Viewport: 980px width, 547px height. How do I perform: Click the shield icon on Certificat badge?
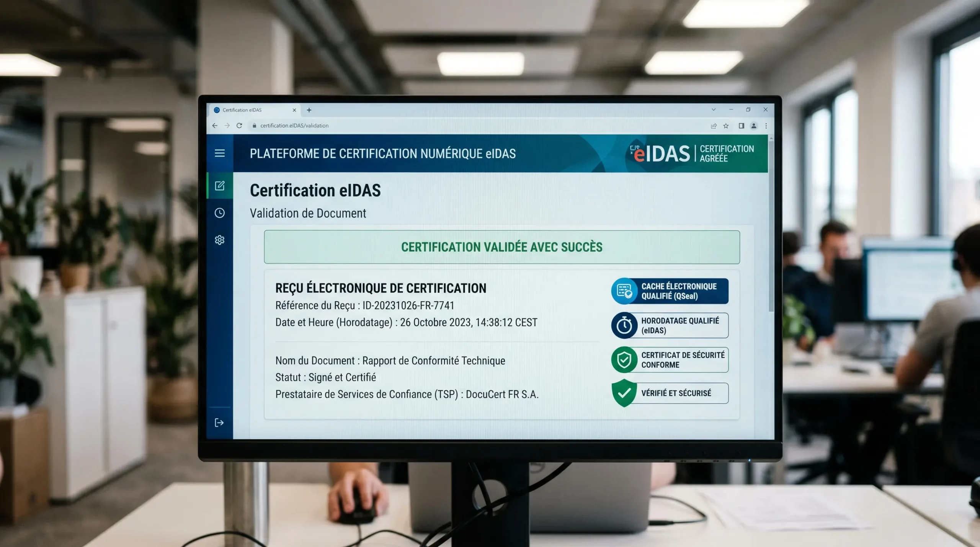pos(624,360)
